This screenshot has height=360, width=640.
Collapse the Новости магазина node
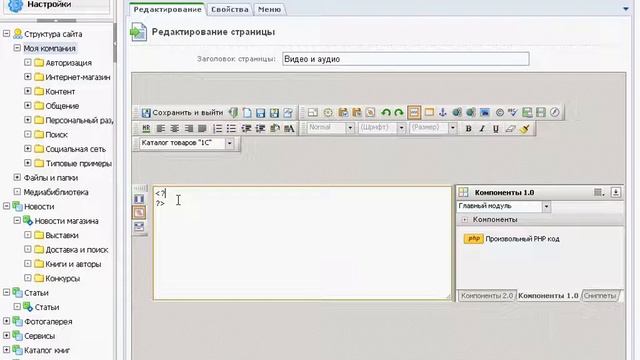[17, 220]
